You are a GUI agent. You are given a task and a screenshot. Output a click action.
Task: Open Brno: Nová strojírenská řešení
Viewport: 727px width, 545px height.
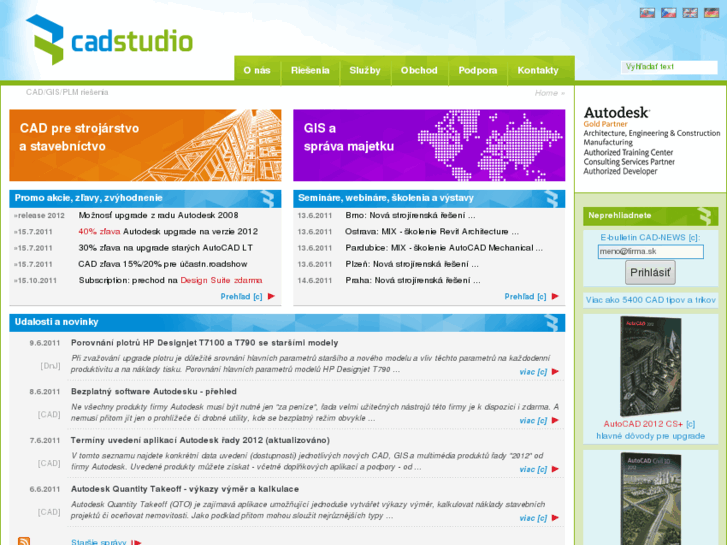pyautogui.click(x=410, y=215)
